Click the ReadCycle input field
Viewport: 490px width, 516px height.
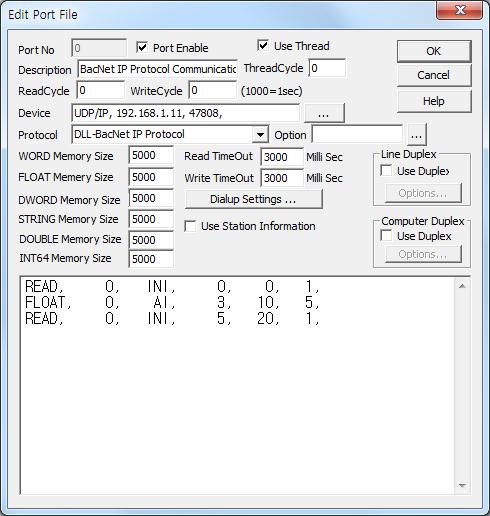pyautogui.click(x=100, y=90)
